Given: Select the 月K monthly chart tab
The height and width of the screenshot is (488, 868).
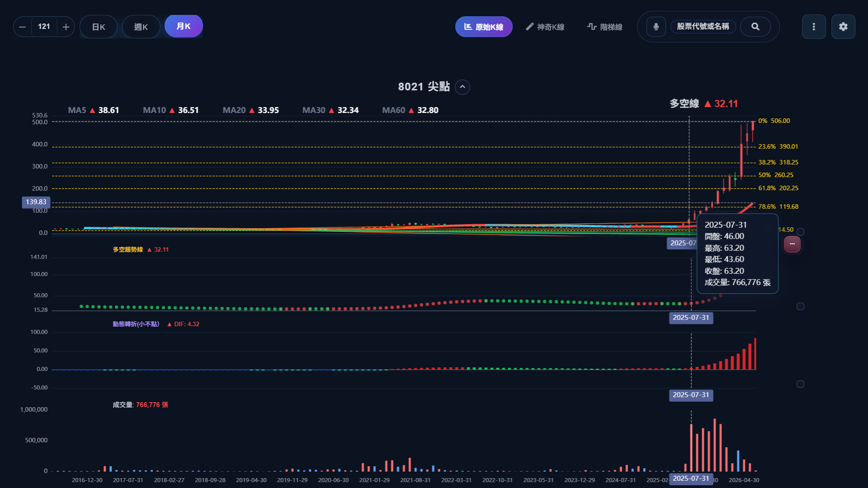Looking at the screenshot, I should pos(184,26).
